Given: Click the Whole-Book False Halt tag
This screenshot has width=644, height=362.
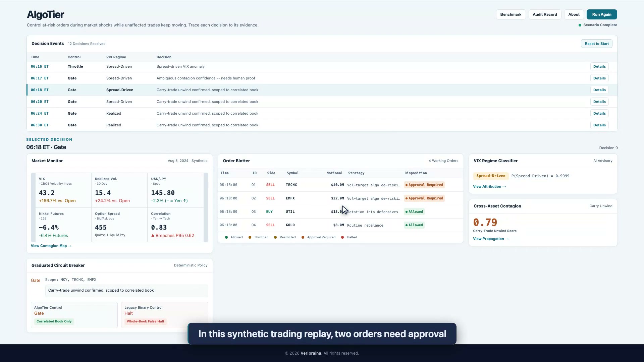Looking at the screenshot, I should tap(146, 321).
